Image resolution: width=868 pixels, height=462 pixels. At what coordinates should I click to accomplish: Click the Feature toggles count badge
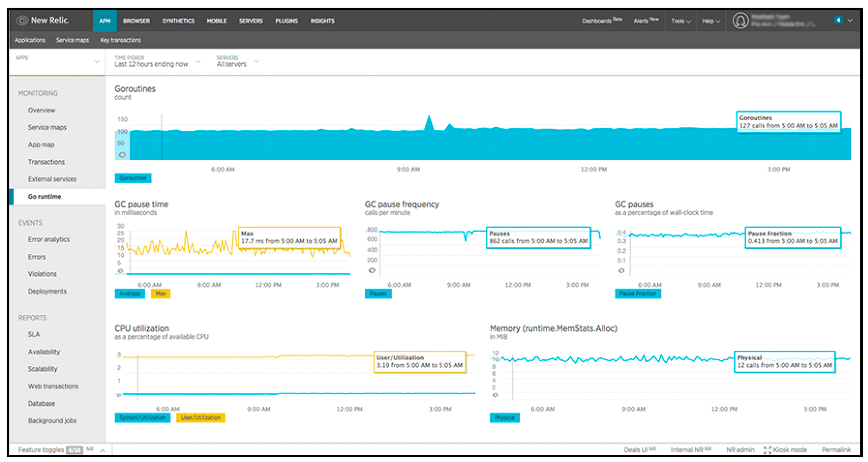coord(74,450)
